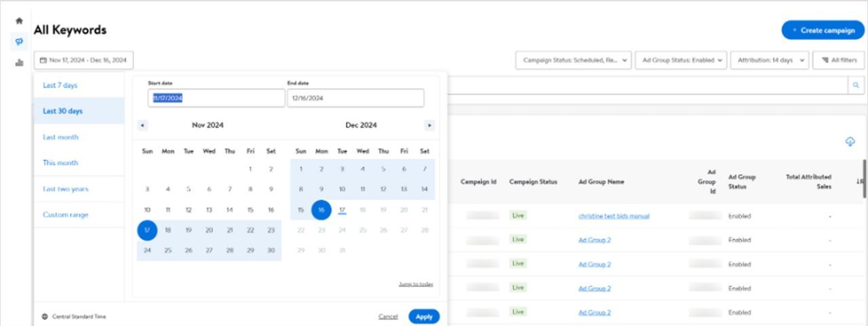This screenshot has height=326, width=868.
Task: Click the download cloud icon
Action: click(x=850, y=141)
